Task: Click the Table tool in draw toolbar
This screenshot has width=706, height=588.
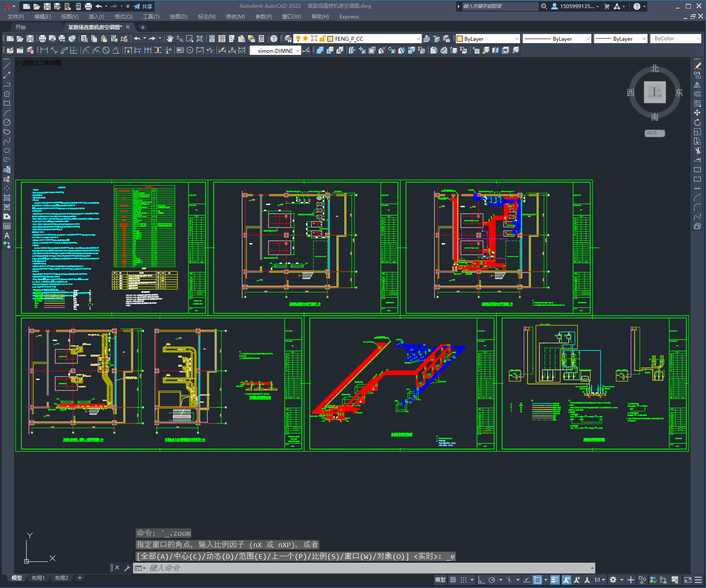Action: [x=7, y=226]
